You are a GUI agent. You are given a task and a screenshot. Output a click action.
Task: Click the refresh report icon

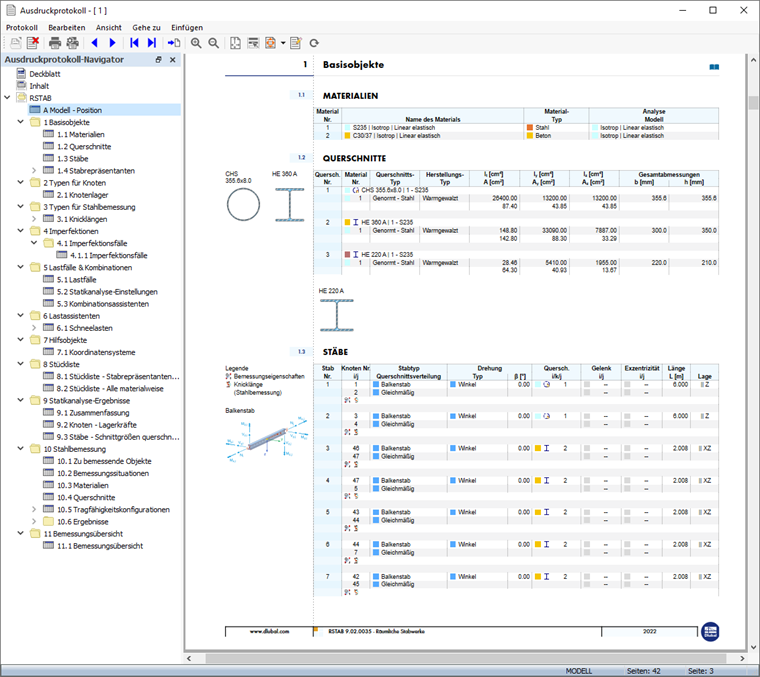point(314,43)
